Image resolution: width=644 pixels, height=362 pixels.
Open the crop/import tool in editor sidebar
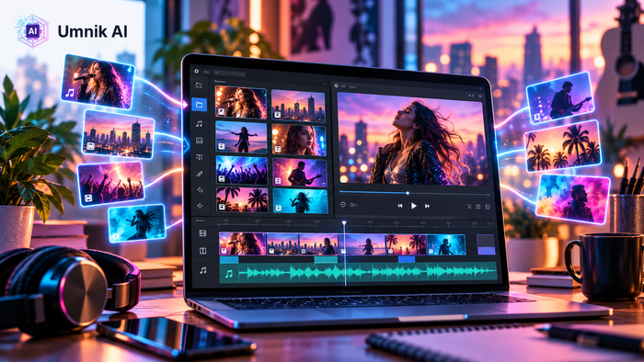point(199,85)
